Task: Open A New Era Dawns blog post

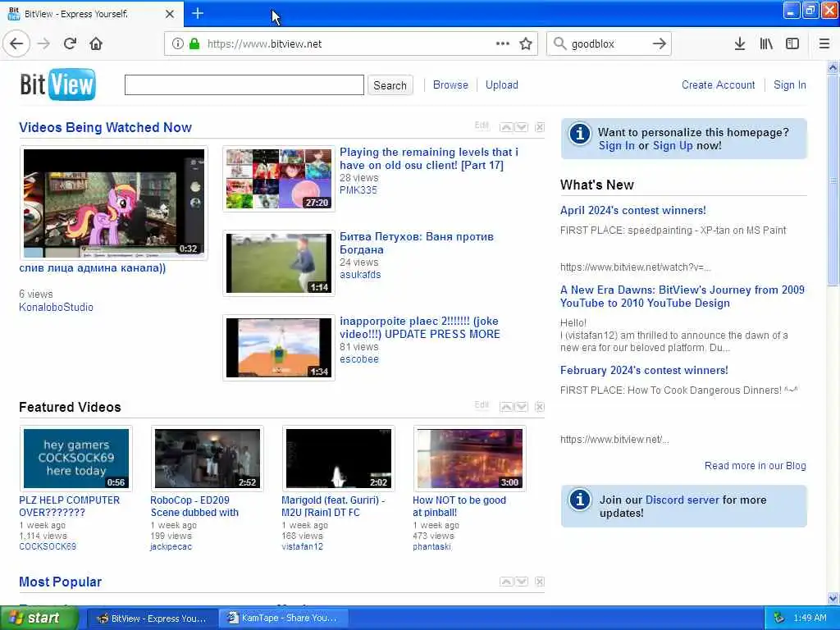Action: click(x=682, y=296)
